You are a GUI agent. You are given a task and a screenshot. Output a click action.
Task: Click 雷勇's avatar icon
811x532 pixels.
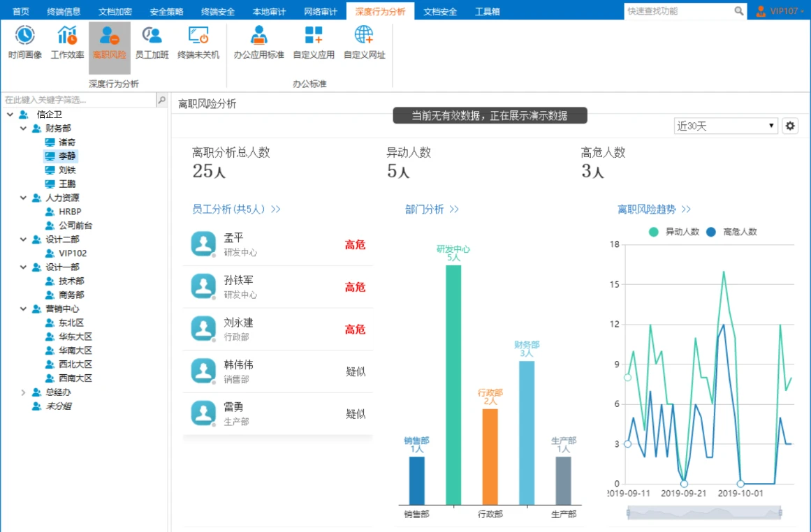coord(203,413)
